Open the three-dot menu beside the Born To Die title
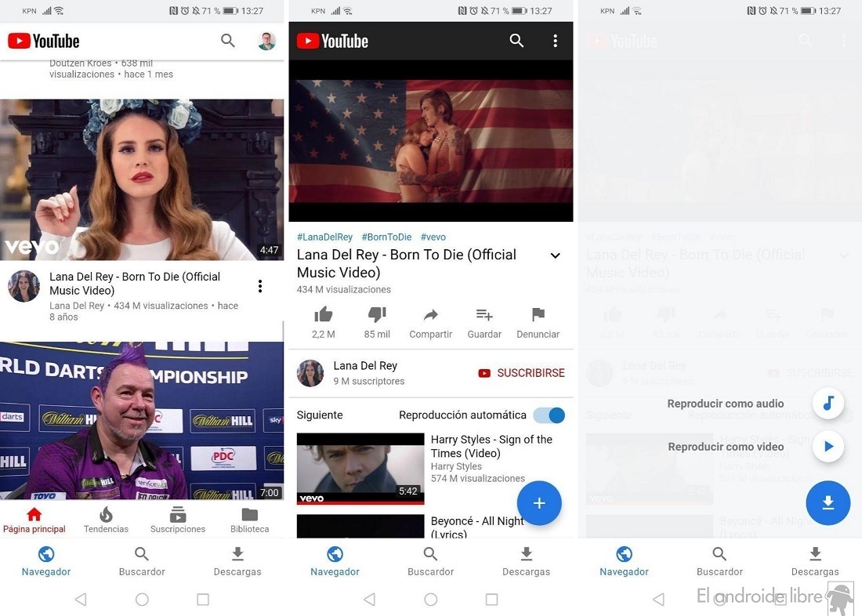Screen dimensions: 862x616 260,286
